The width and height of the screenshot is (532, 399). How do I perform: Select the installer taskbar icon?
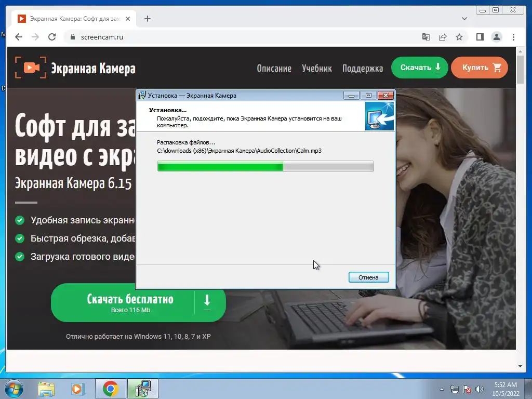[143, 389]
